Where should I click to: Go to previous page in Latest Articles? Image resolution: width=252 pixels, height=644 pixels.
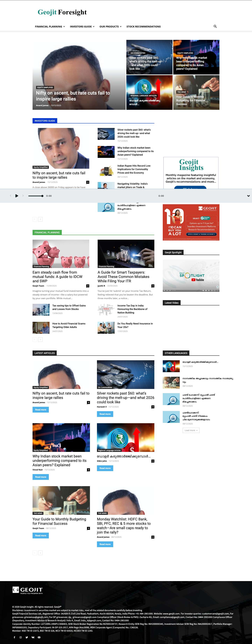pyautogui.click(x=35, y=553)
